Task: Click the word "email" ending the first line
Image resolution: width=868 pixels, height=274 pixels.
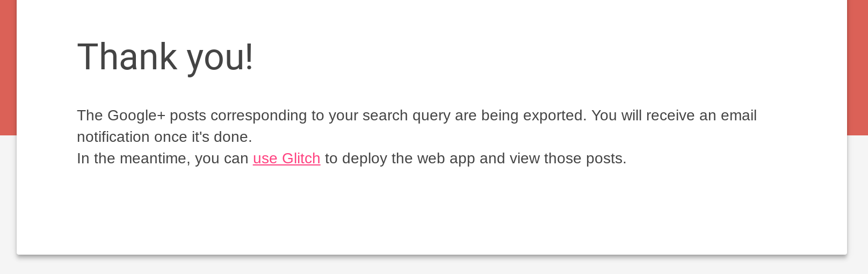Action: pos(739,116)
